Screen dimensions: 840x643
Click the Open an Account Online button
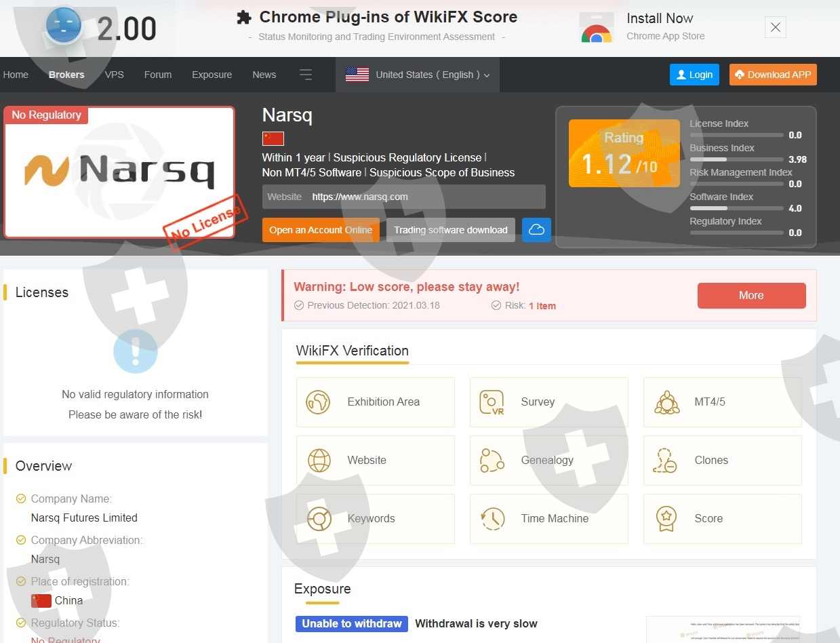[x=321, y=230]
